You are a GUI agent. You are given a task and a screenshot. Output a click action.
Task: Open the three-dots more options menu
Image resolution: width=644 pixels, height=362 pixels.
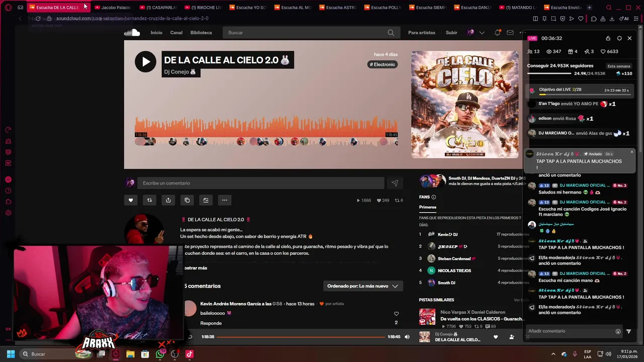(225, 200)
